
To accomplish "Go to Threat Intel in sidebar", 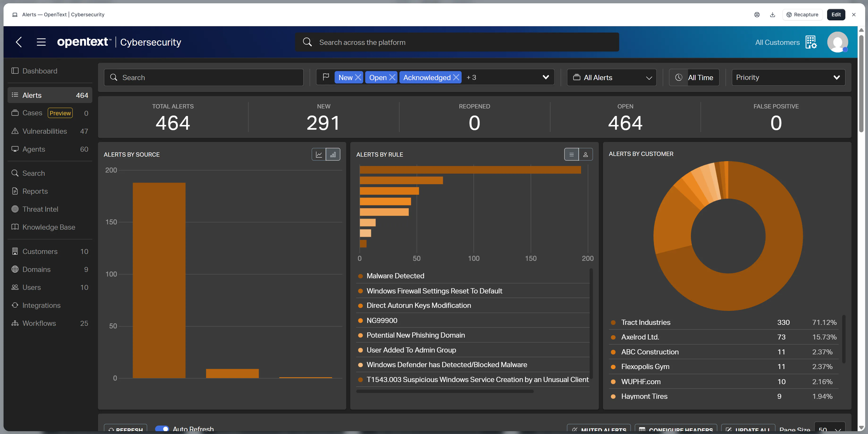I will [x=50, y=209].
